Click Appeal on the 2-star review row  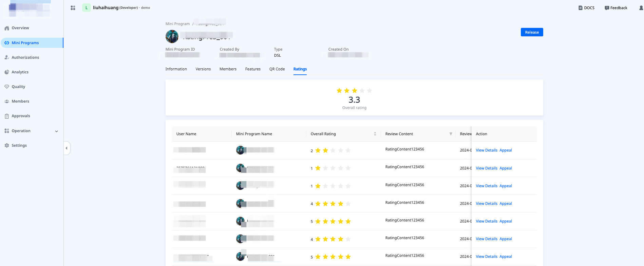[506, 150]
